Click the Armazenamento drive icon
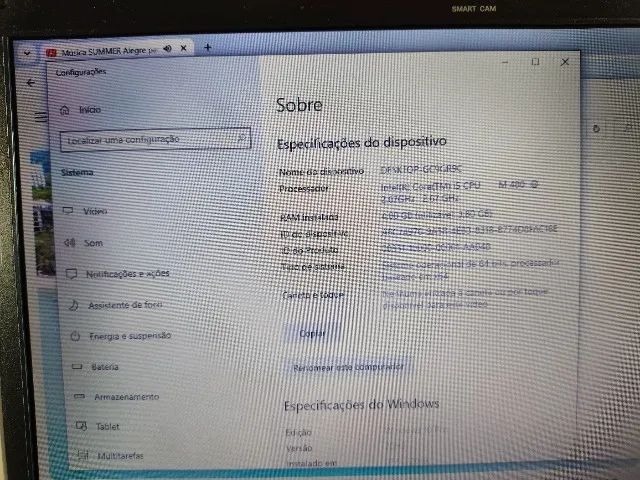This screenshot has width=640, height=480. (x=79, y=396)
